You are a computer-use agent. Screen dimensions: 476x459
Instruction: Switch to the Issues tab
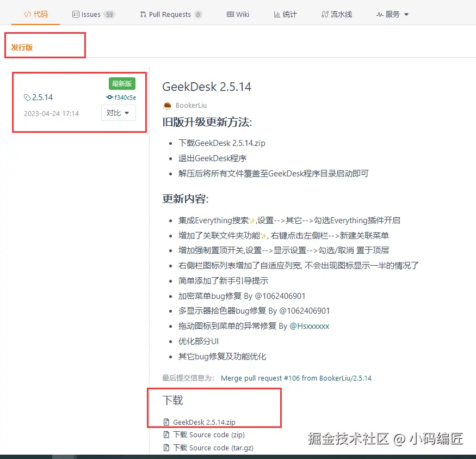[94, 14]
